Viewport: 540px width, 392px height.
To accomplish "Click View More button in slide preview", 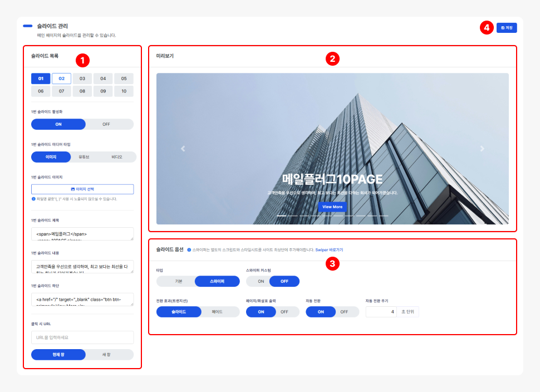I will (332, 207).
